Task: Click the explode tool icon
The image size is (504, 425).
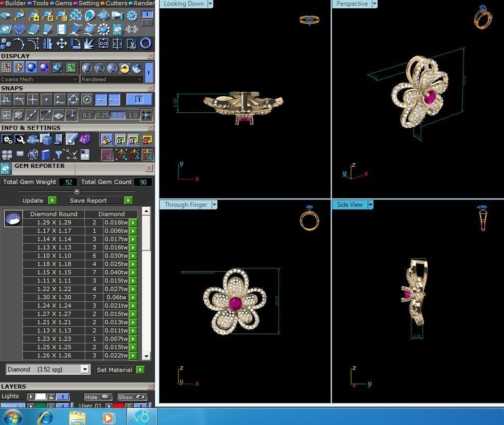Action: [89, 43]
